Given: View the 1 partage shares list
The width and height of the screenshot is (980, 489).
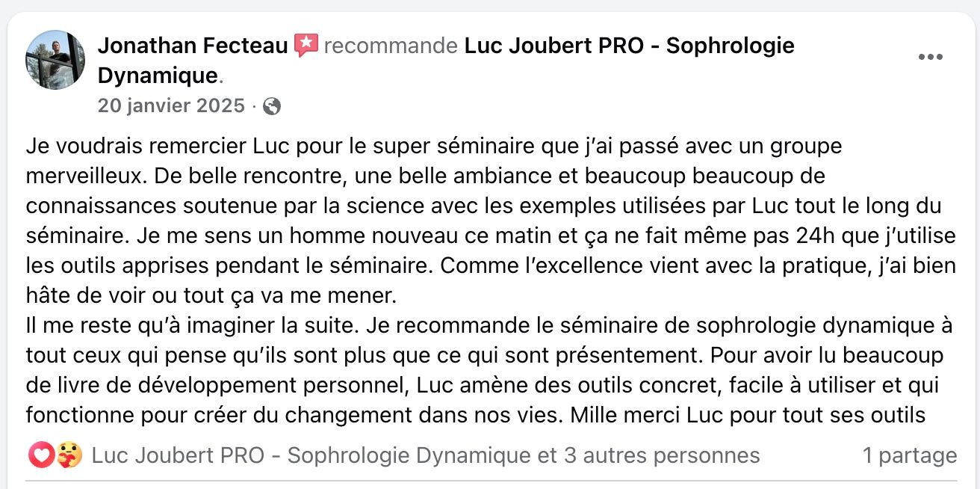Looking at the screenshot, I should 910,455.
